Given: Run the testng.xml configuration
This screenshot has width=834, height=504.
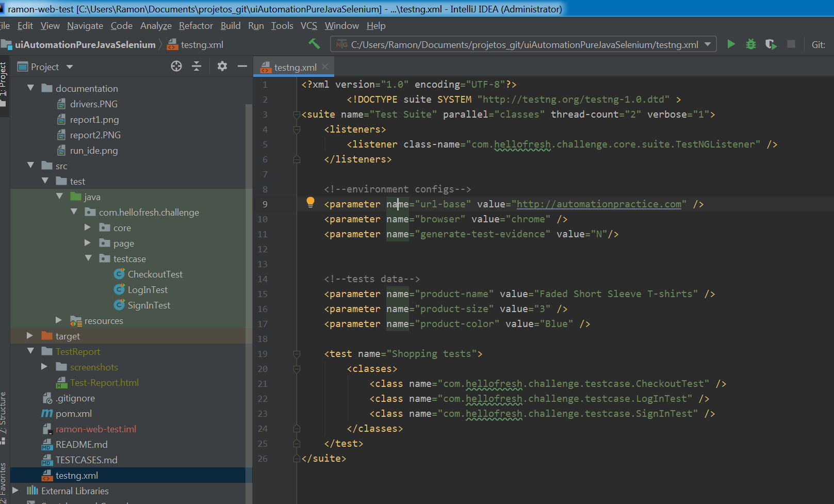Looking at the screenshot, I should coord(731,44).
